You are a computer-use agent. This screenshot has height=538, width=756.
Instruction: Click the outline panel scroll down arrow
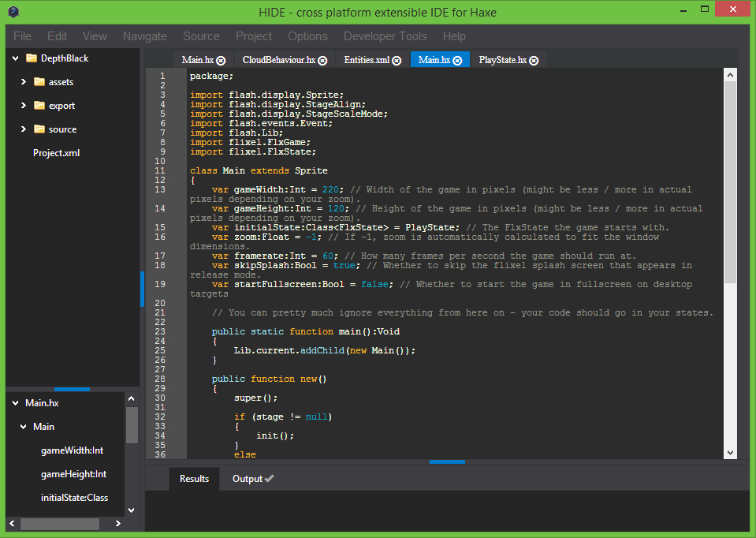coord(131,510)
